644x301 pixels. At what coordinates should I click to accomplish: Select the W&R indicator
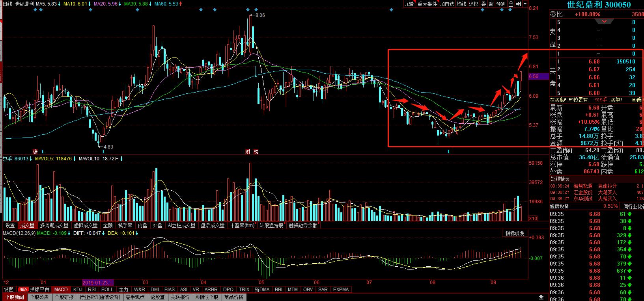click(139, 290)
